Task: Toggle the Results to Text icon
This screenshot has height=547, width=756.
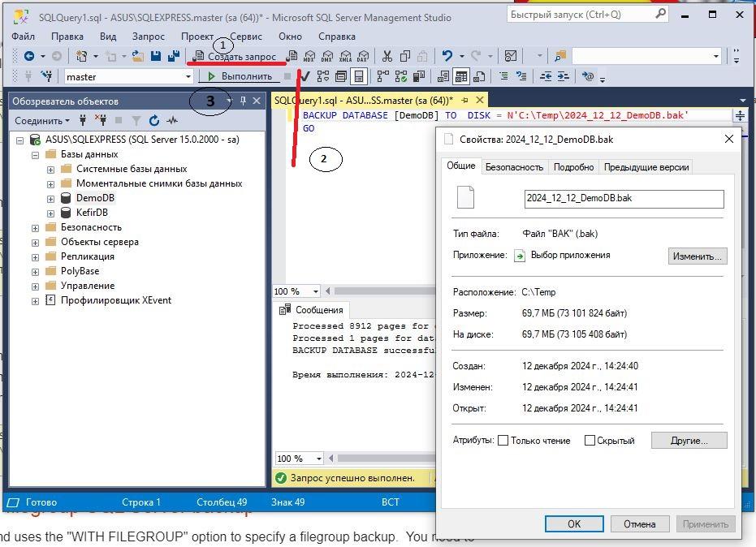Action: [443, 76]
